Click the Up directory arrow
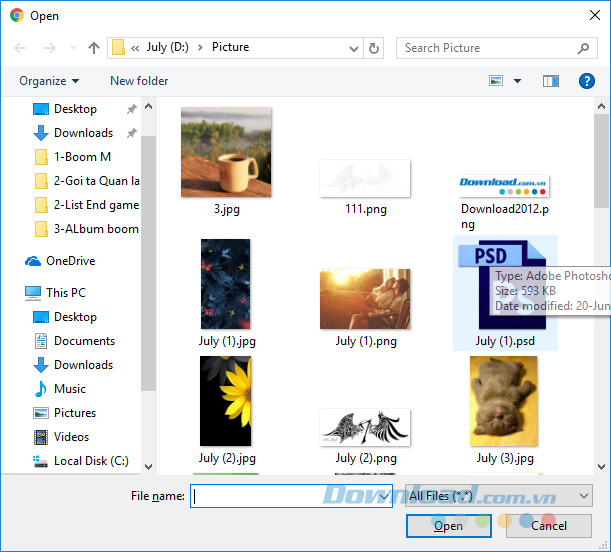 [x=94, y=48]
